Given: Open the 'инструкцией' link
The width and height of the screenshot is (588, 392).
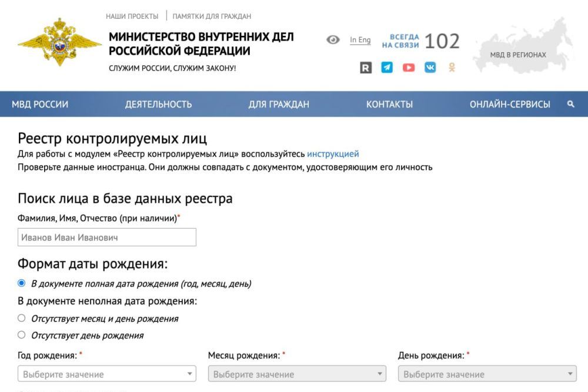Looking at the screenshot, I should [x=332, y=154].
